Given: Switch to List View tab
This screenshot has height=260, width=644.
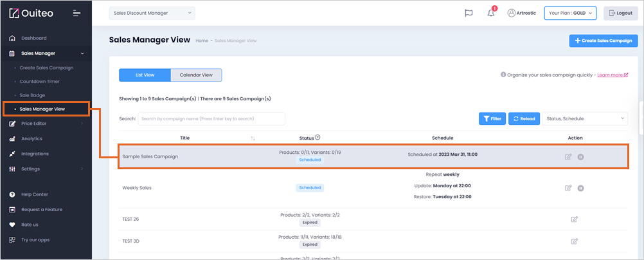Looking at the screenshot, I should tap(145, 75).
